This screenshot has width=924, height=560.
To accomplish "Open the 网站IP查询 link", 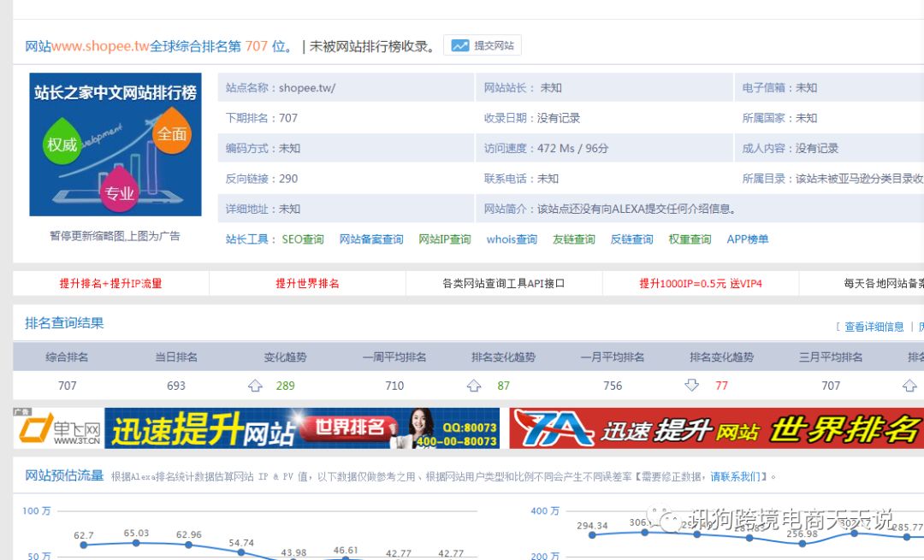I will point(445,239).
